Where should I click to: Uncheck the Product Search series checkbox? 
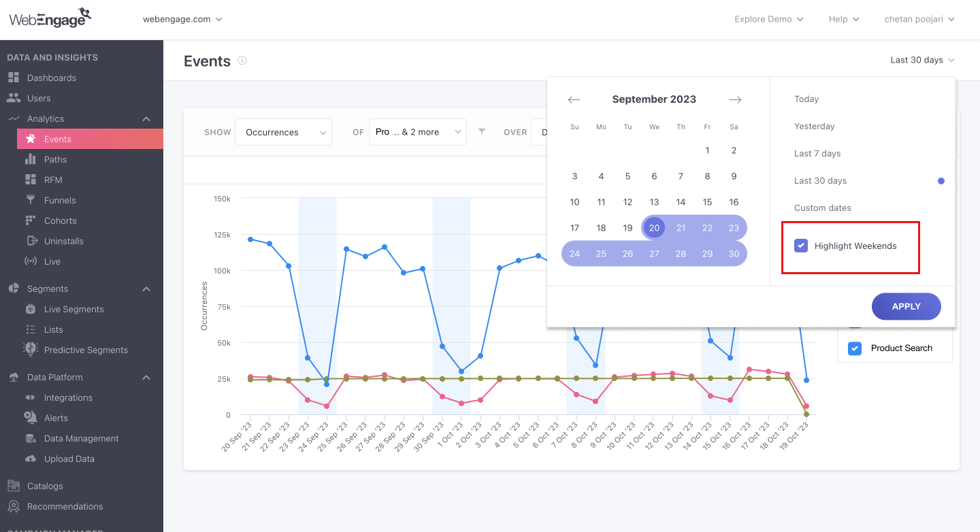[855, 348]
